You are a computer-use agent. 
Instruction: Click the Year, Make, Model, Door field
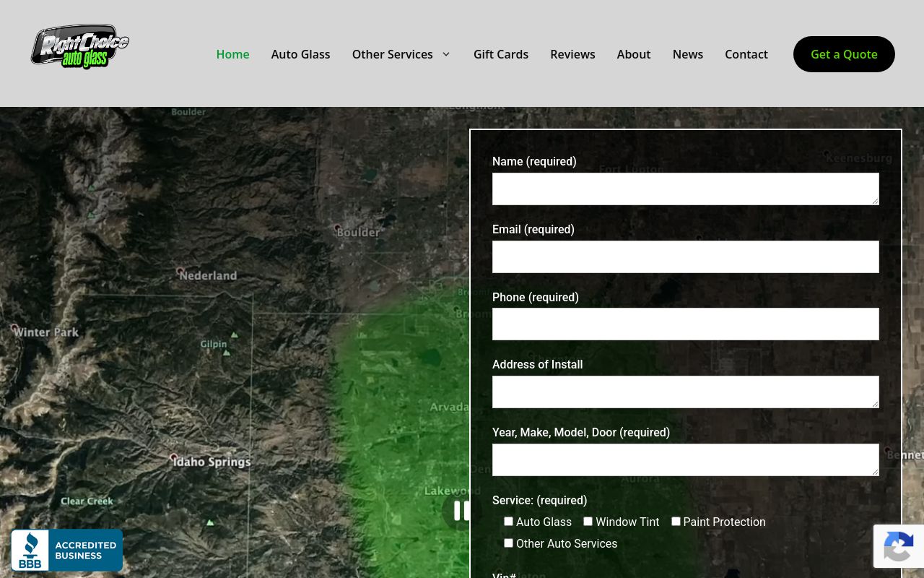pyautogui.click(x=686, y=460)
